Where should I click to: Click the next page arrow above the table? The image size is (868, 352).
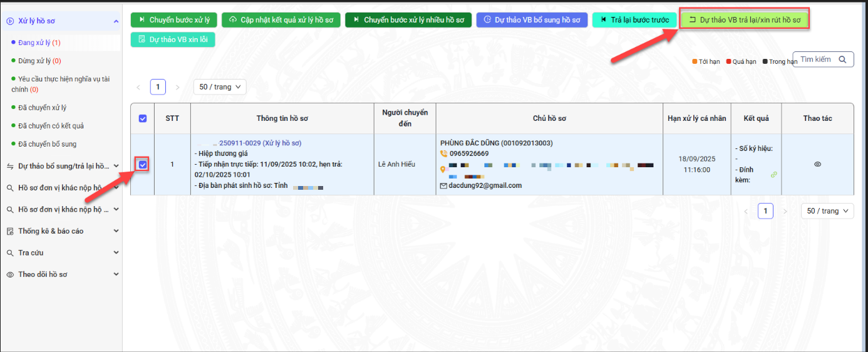coord(178,87)
